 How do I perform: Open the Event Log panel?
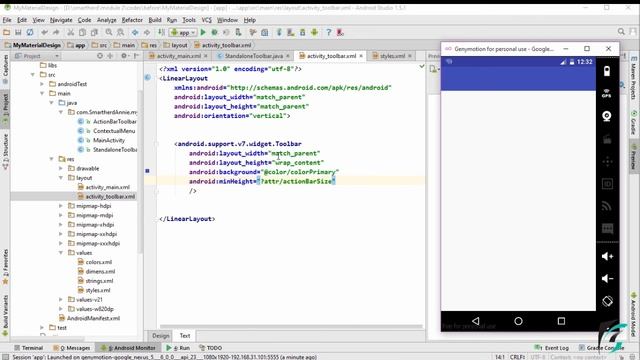pyautogui.click(x=552, y=348)
